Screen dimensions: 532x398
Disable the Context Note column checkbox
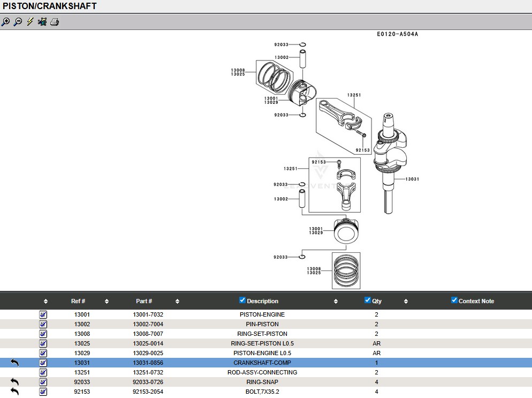(x=454, y=301)
